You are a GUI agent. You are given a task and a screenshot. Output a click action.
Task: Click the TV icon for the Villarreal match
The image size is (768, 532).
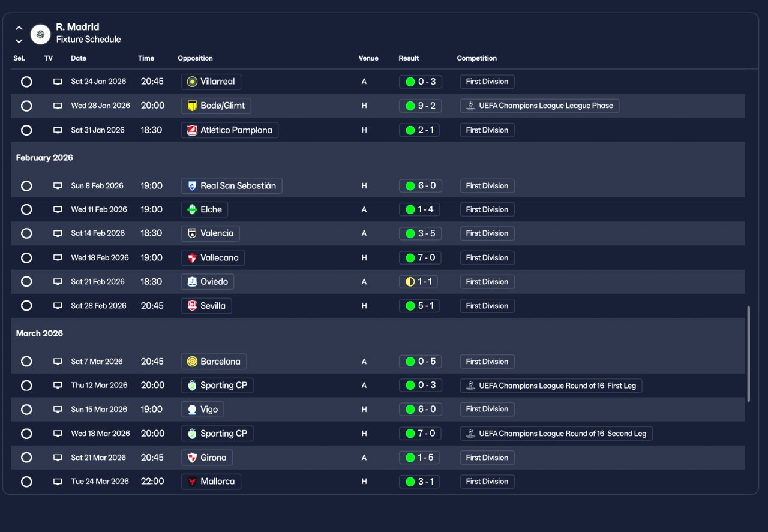[58, 82]
